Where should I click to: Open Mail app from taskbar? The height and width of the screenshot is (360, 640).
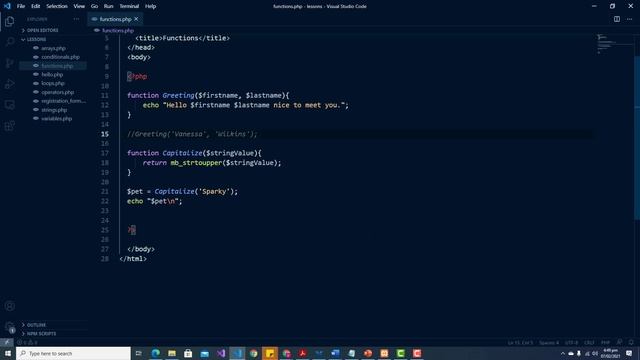coord(204,353)
